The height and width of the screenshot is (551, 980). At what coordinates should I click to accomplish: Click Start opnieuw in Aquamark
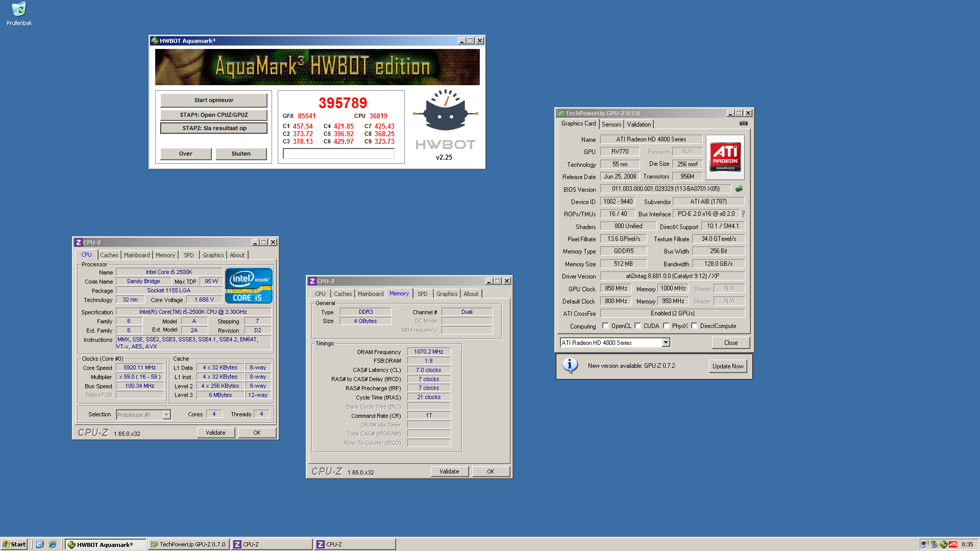[214, 100]
